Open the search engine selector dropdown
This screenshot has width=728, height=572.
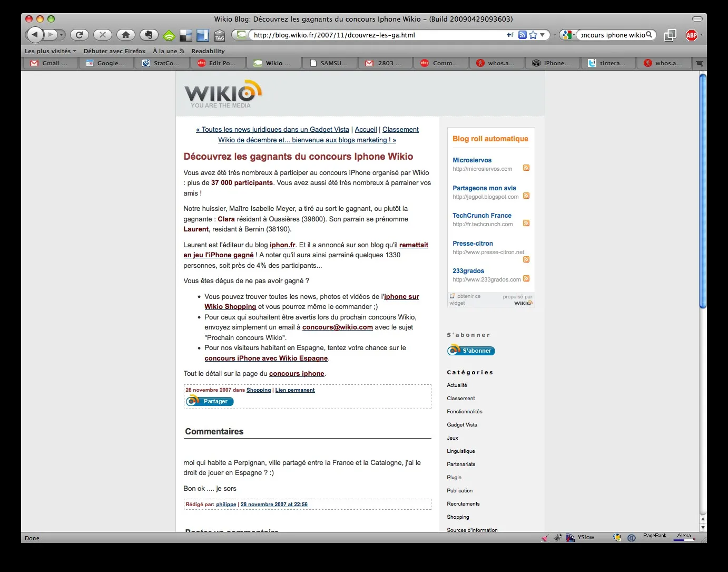click(567, 35)
